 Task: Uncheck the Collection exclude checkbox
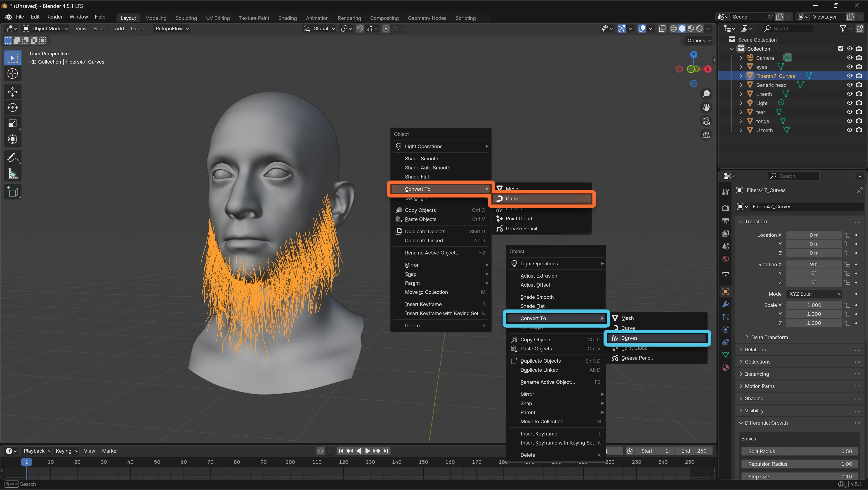point(840,49)
